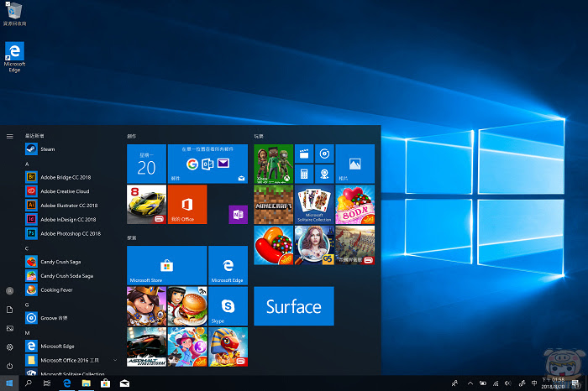Open the March of Empires soldiers tile
Screen dimensions: 588x391
(354, 245)
